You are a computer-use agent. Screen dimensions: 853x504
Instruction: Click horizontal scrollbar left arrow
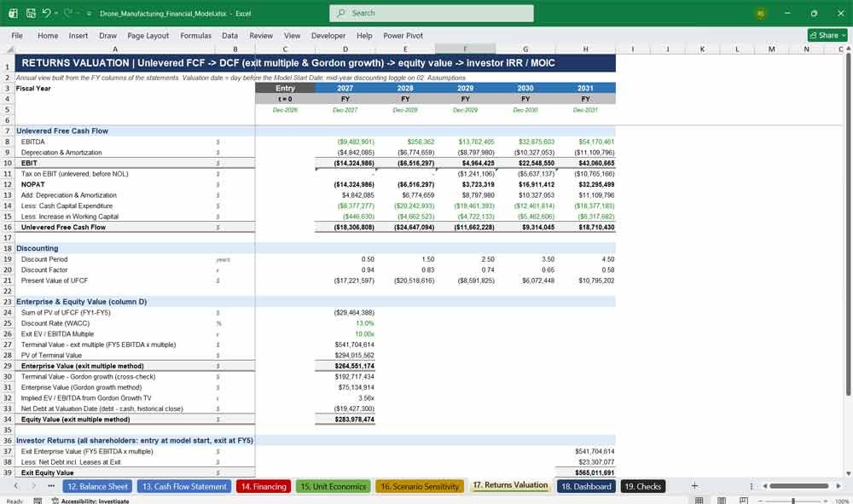(x=764, y=485)
